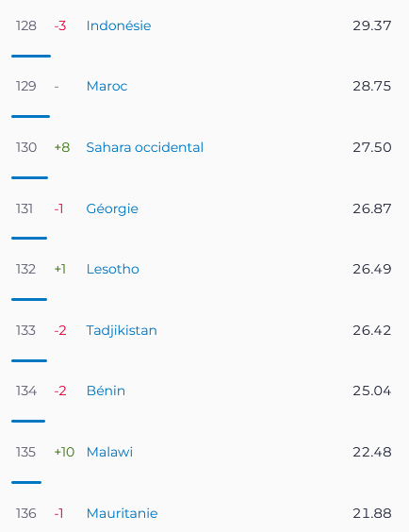This screenshot has height=532, width=409.
Task: Open the Géorgie country page
Action: click(112, 208)
